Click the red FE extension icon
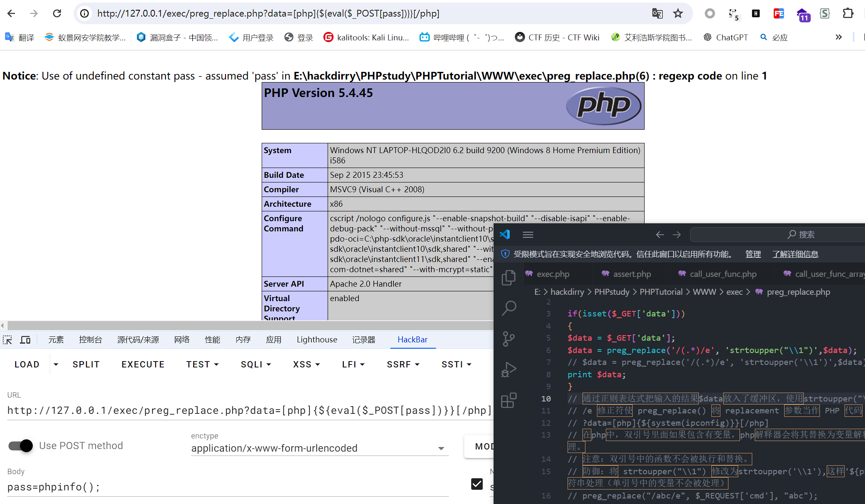The height and width of the screenshot is (504, 865). pyautogui.click(x=779, y=14)
